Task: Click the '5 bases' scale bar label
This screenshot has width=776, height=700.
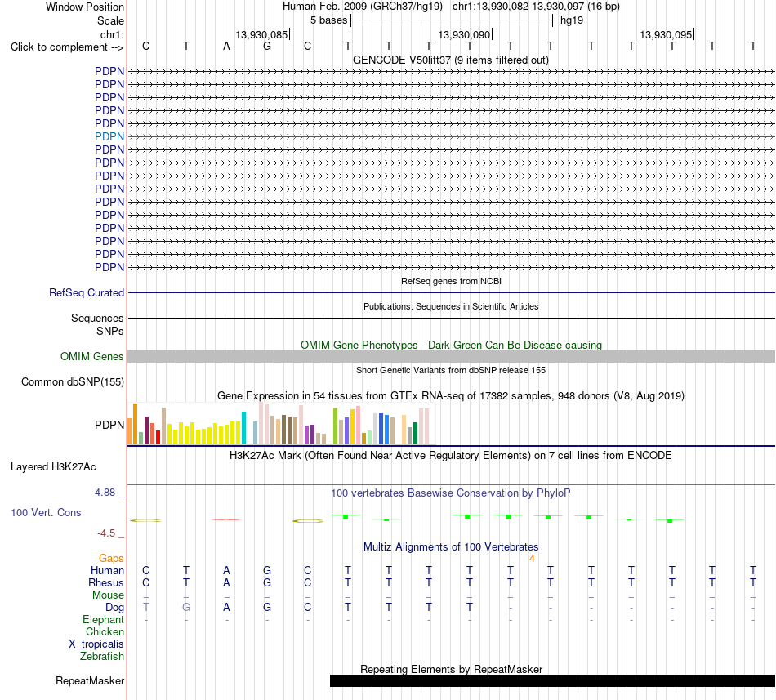Action: click(x=328, y=20)
